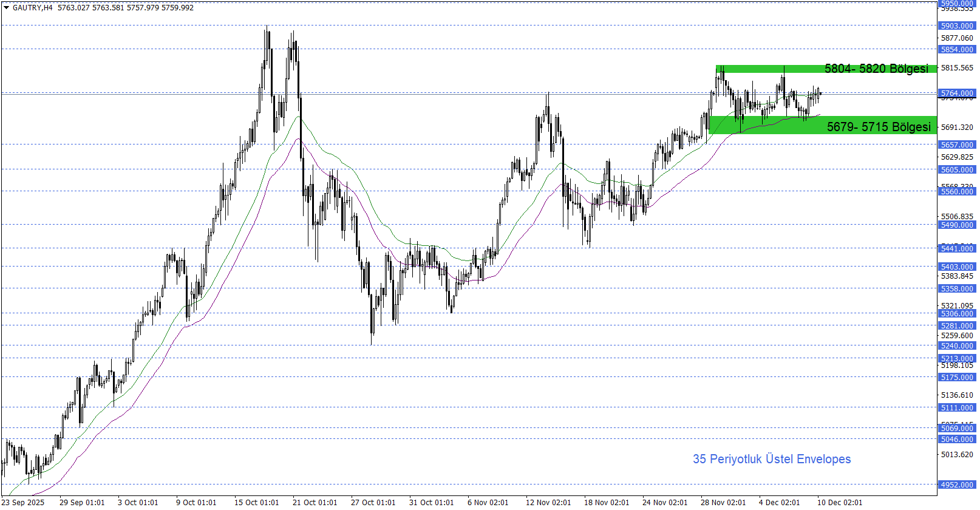The image size is (980, 510).
Task: Click the triangle arrow beside GAUTRY,H4
Action: (x=6, y=8)
